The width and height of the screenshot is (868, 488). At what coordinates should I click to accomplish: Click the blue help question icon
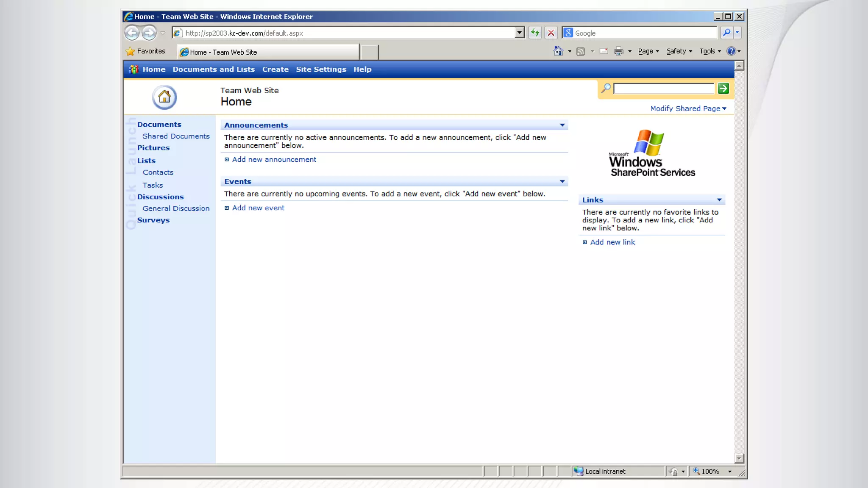[x=731, y=51]
